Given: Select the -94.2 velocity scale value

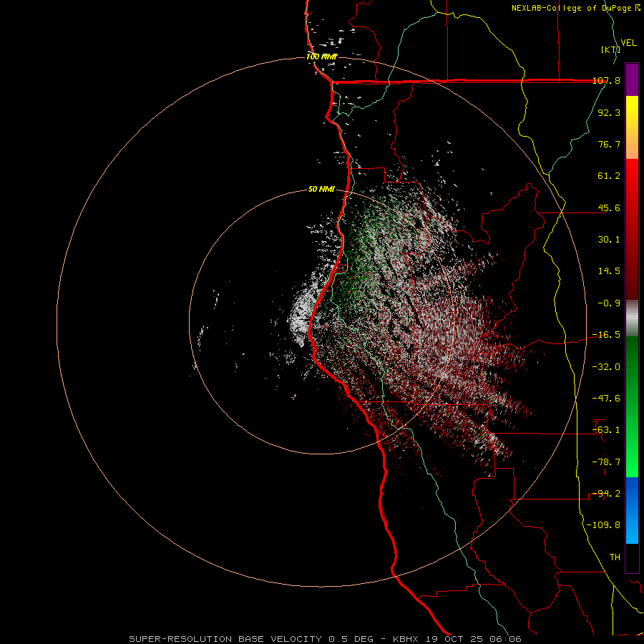Looking at the screenshot, I should 607,494.
